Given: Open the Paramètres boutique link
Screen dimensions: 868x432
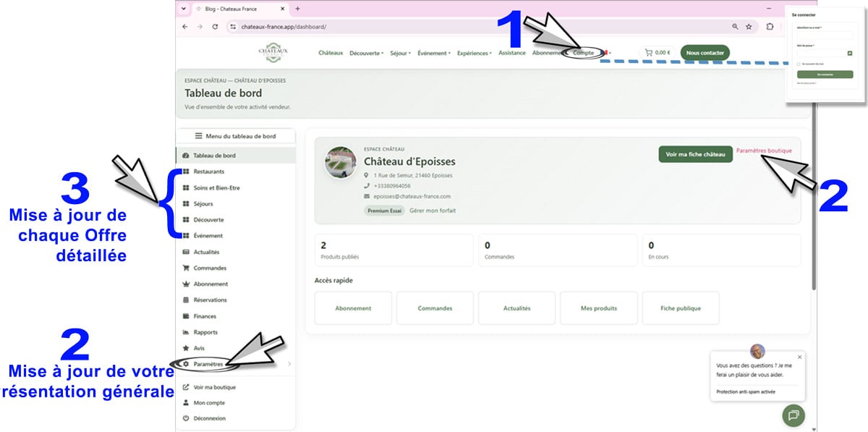Looking at the screenshot, I should pos(764,151).
